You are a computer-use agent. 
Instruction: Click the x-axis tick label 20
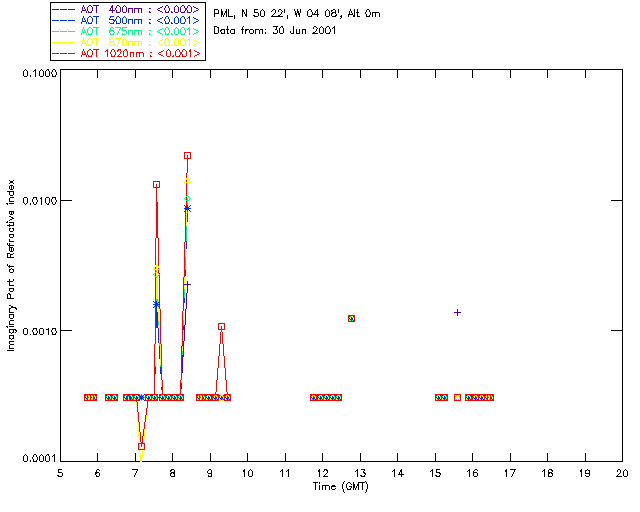point(622,474)
